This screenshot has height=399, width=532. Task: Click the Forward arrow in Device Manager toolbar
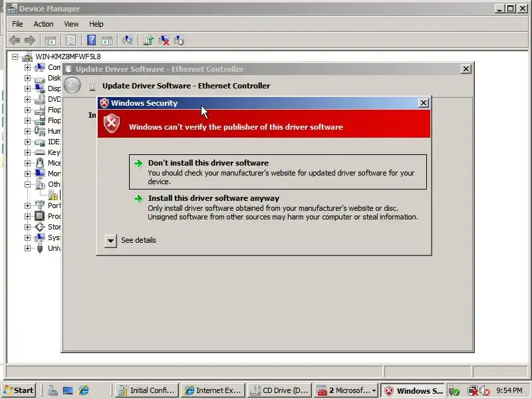pos(30,41)
